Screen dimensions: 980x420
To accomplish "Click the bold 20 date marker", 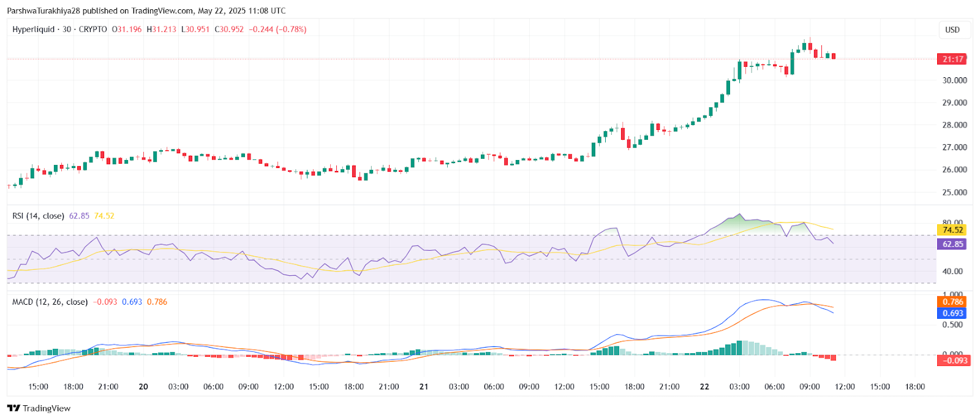I will pos(143,387).
